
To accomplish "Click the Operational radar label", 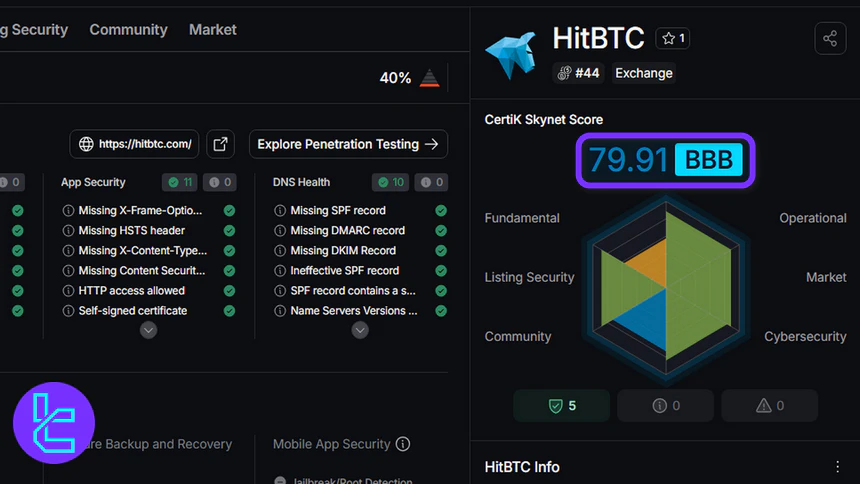I will pos(813,218).
